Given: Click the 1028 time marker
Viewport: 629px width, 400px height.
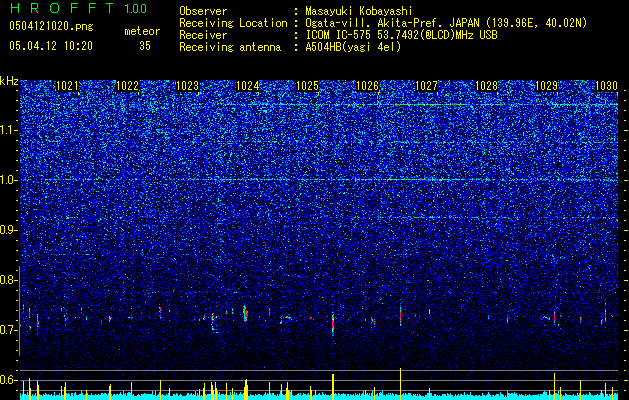Looking at the screenshot, I should click(x=486, y=86).
